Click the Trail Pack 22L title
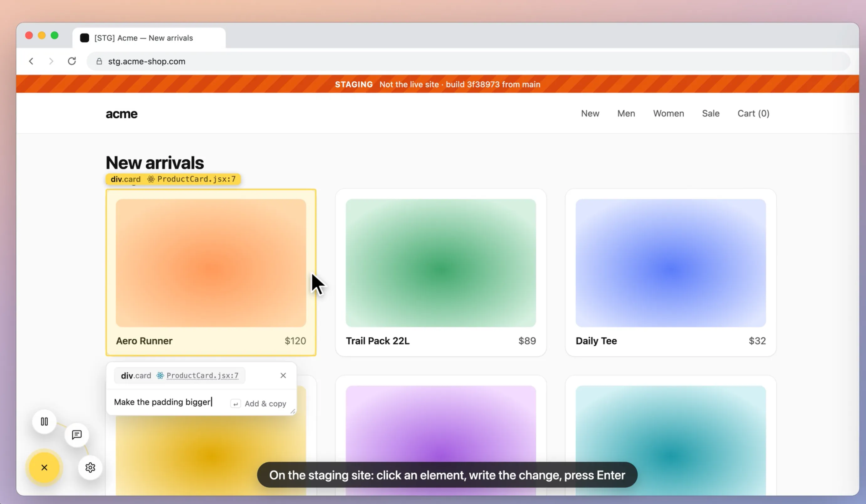This screenshot has height=504, width=866. [377, 341]
